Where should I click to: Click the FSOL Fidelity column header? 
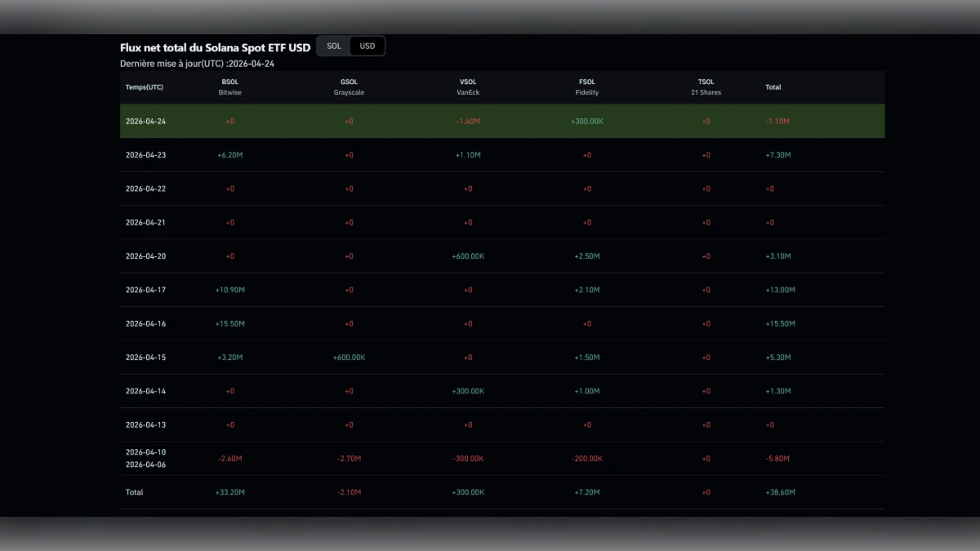(x=587, y=87)
